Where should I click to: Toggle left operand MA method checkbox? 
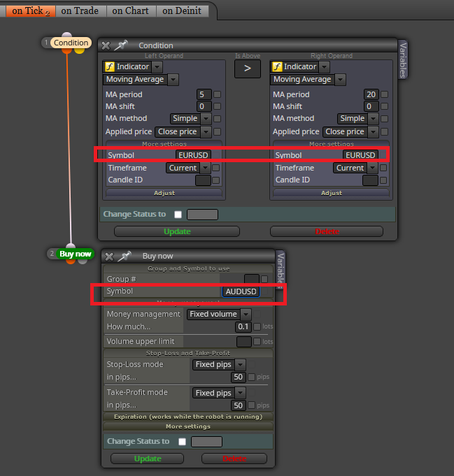(217, 119)
